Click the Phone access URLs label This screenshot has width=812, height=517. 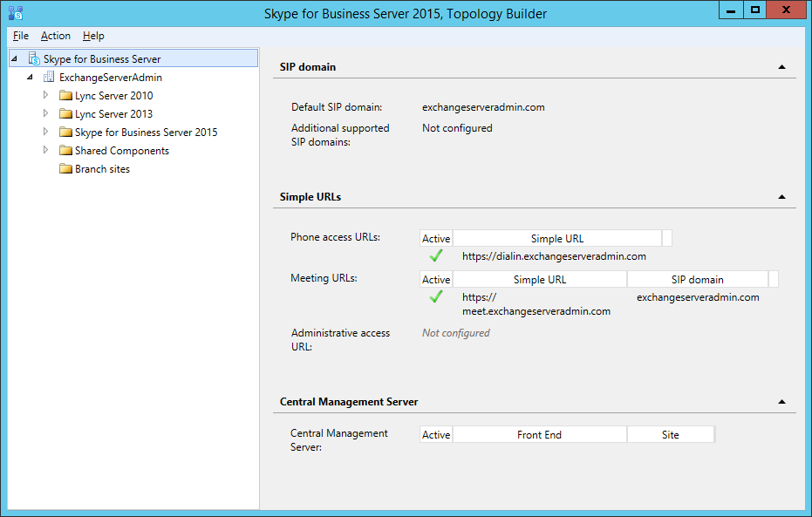point(335,237)
